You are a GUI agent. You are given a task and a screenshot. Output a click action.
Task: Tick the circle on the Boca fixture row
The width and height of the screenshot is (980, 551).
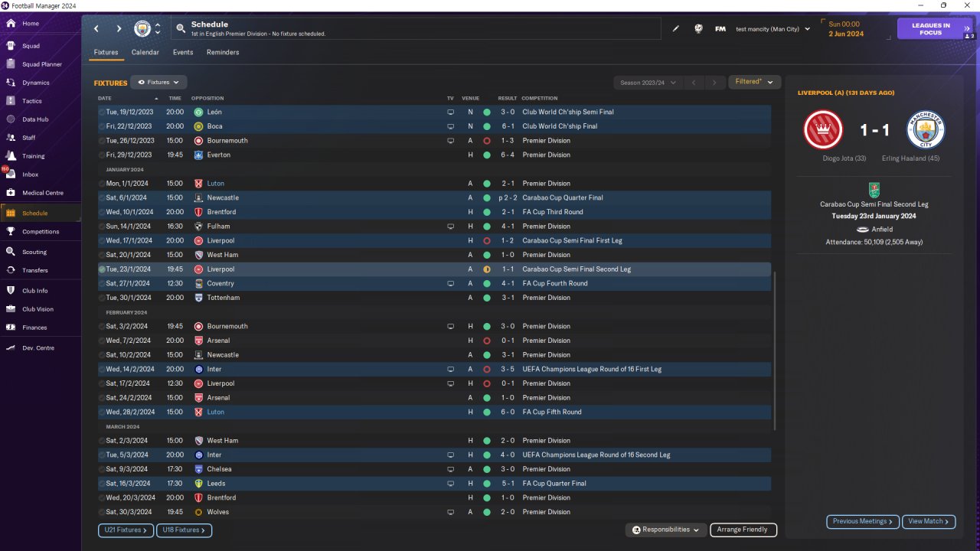102,126
